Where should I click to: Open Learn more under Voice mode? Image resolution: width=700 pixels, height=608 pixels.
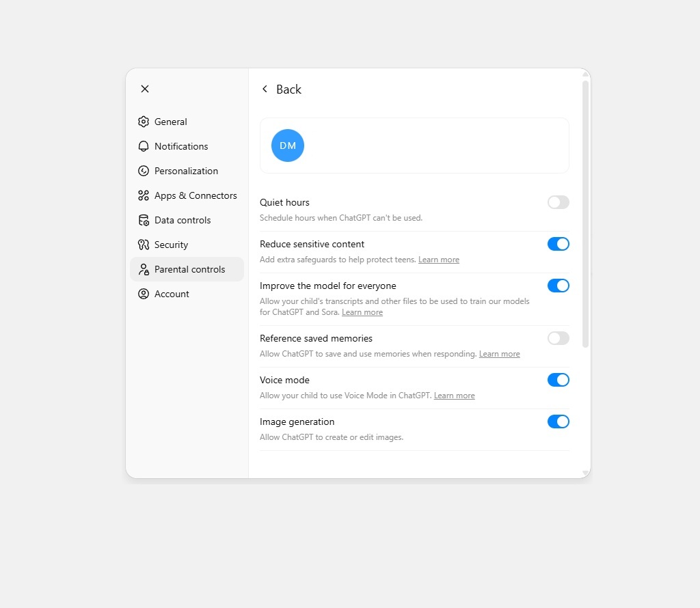click(454, 396)
